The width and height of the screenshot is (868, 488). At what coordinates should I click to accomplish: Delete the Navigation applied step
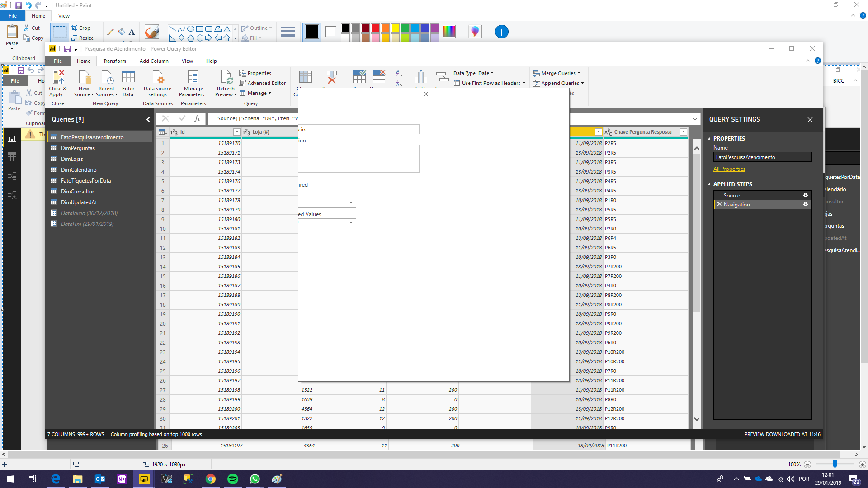point(719,204)
